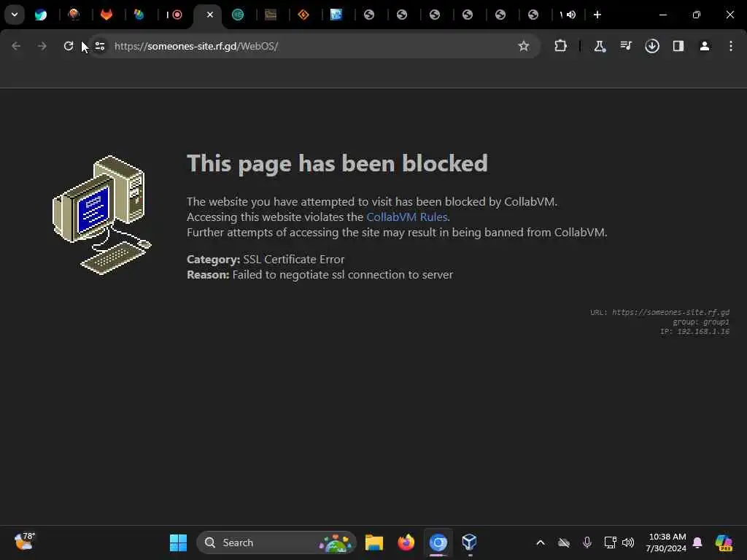
Task: Toggle the side panel icon
Action: point(678,46)
